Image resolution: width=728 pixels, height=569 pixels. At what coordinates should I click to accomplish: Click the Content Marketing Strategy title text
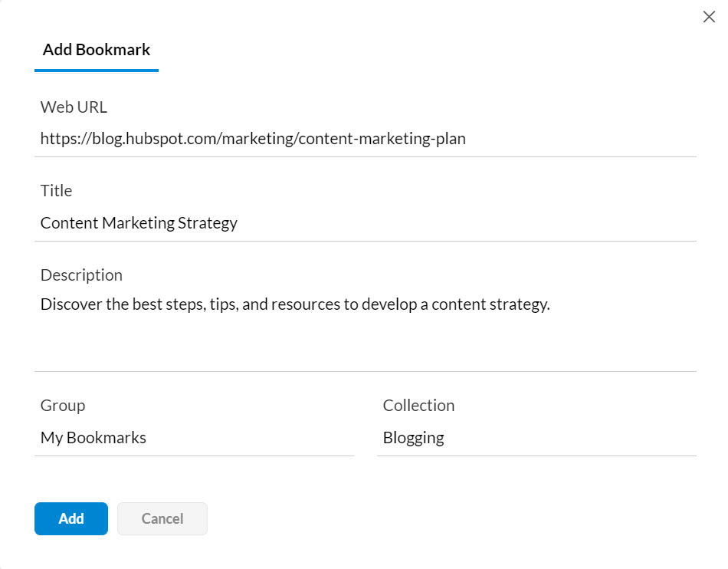[x=139, y=222]
